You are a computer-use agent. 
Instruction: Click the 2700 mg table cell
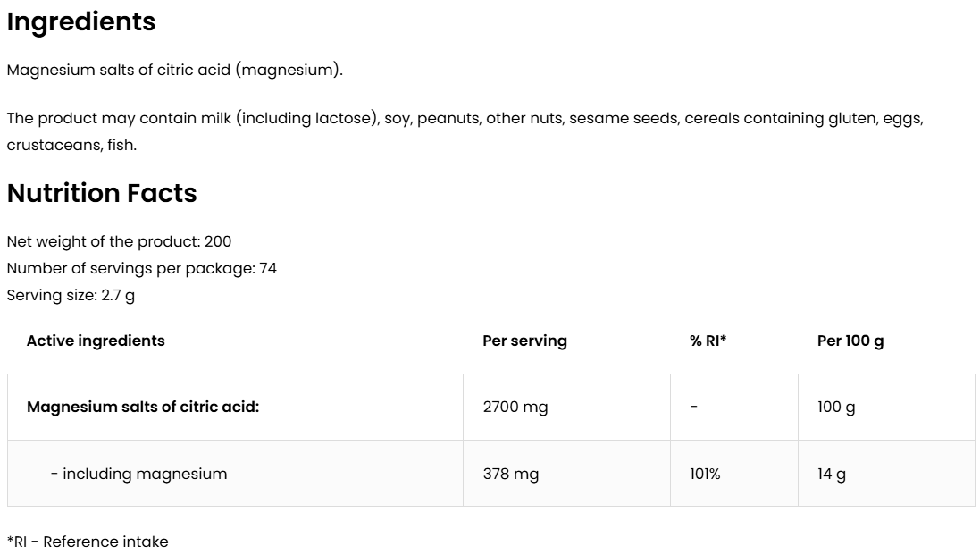pyautogui.click(x=515, y=407)
